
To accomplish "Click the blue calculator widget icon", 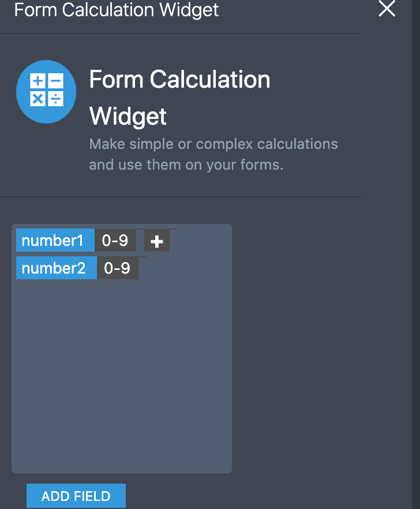I will tap(46, 92).
